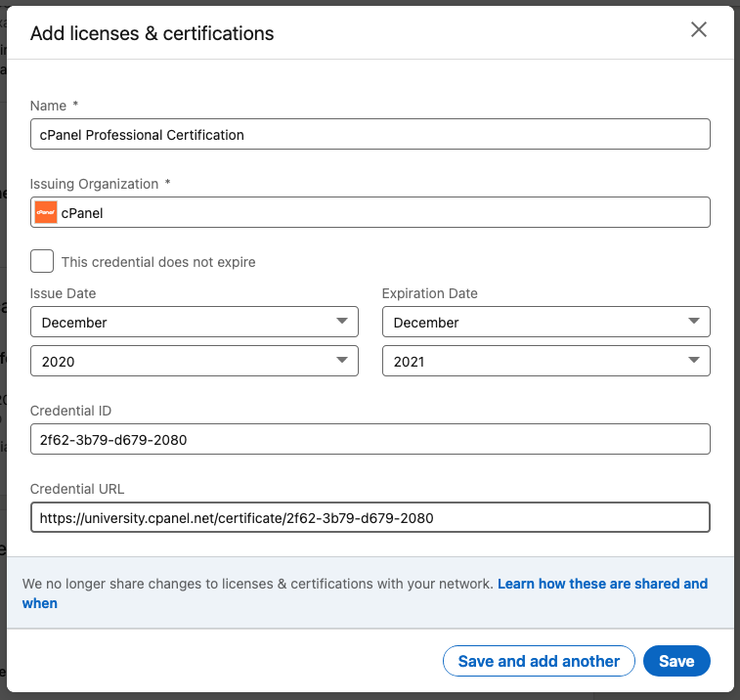The width and height of the screenshot is (740, 700).
Task: Select the Credential URL input field
Action: [x=370, y=517]
